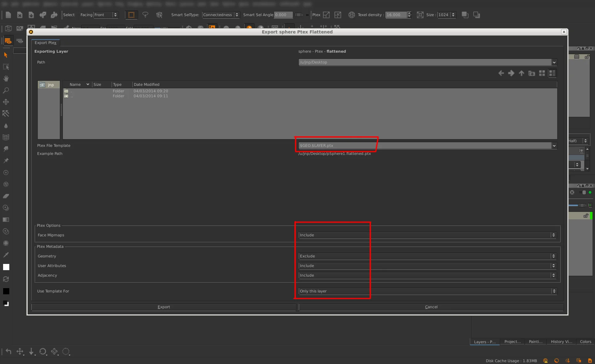
Task: Open the Use Template For dropdown
Action: pos(428,291)
